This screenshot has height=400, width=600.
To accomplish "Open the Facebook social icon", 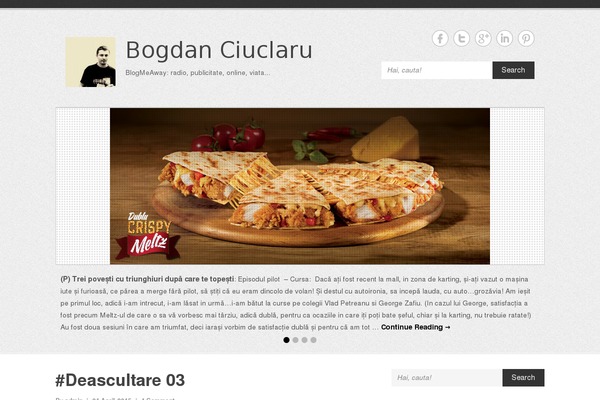I will (440, 39).
